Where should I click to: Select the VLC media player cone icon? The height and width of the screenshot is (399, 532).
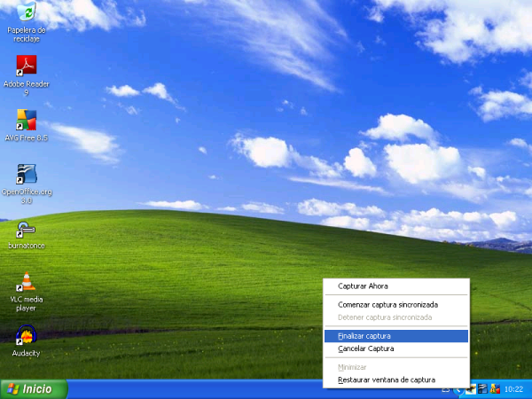pyautogui.click(x=26, y=282)
